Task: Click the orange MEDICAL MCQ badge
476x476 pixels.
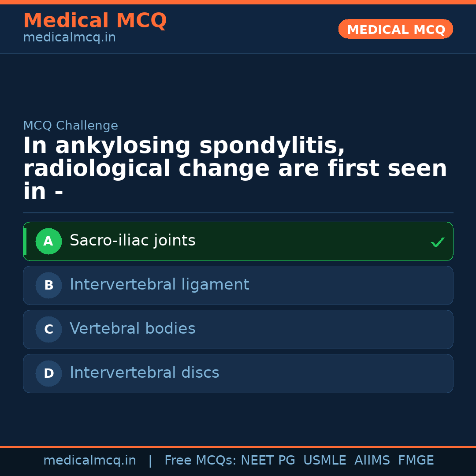Action: coord(396,30)
